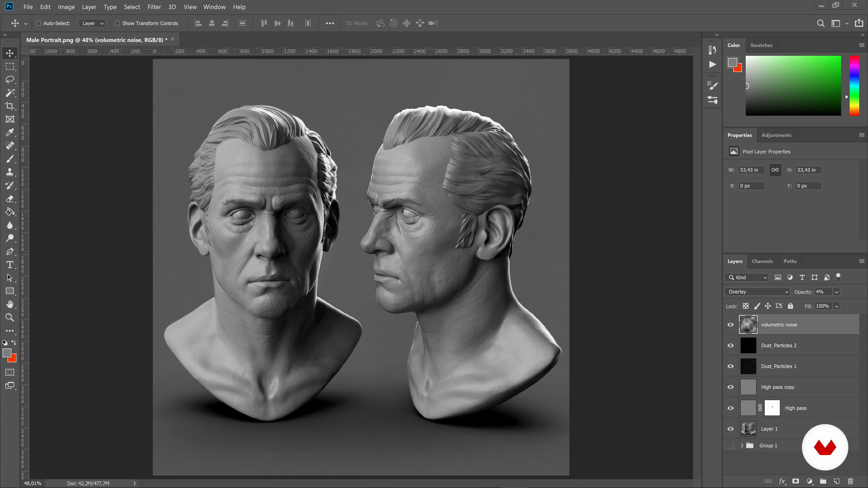The width and height of the screenshot is (868, 488).
Task: Open the Overlay blend mode dropdown
Action: point(757,292)
